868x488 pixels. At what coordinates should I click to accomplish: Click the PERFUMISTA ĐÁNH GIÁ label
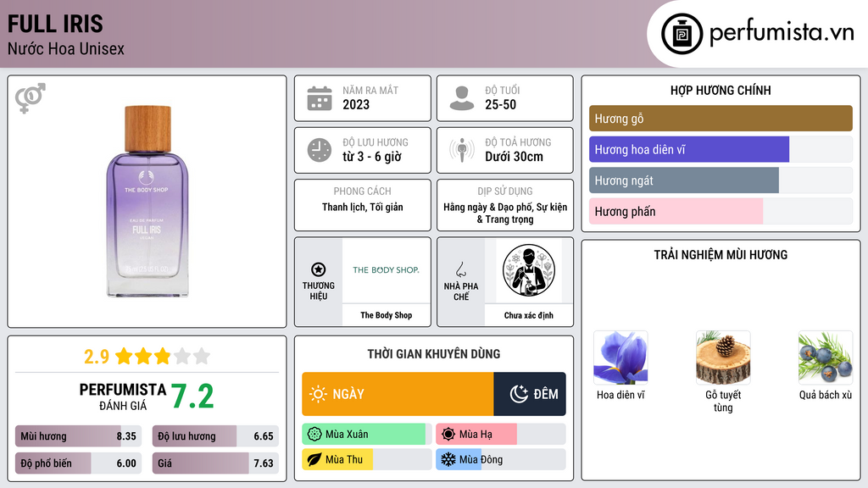coord(122,396)
